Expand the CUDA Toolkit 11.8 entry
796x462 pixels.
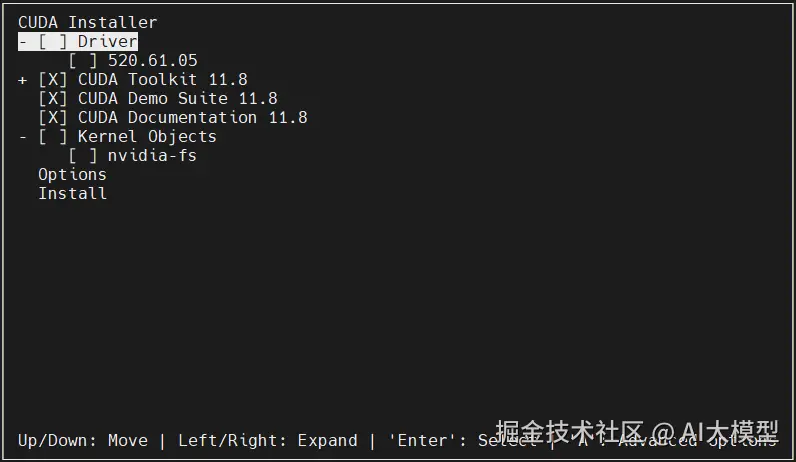point(23,80)
